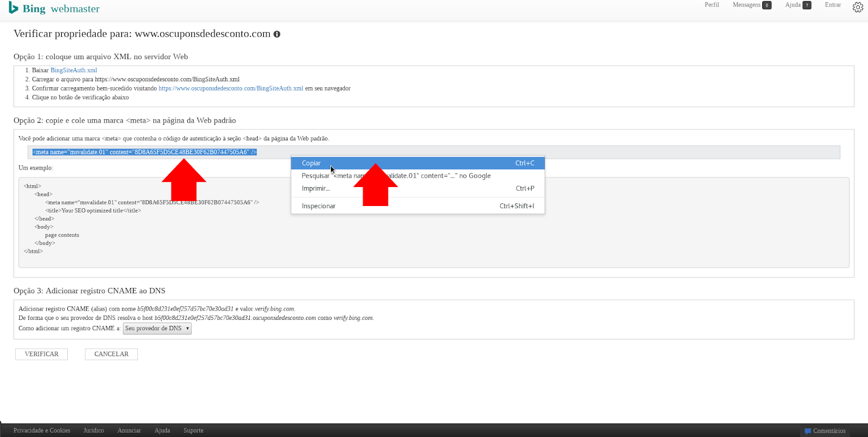Image resolution: width=868 pixels, height=437 pixels.
Task: Open Privacidade e Cookies footer link
Action: [42, 430]
